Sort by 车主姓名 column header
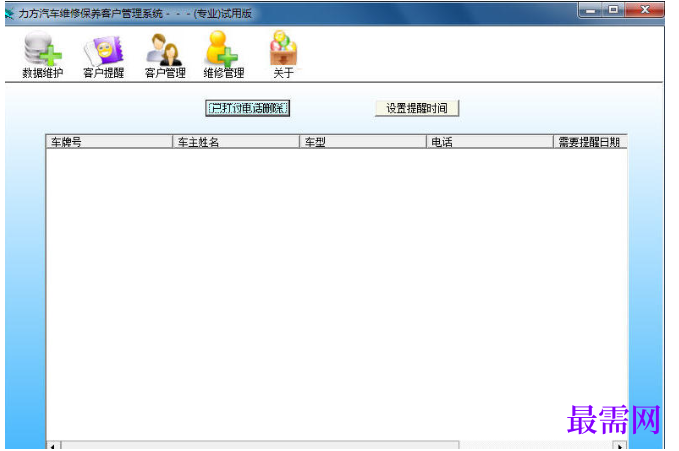This screenshot has height=451, width=679. pos(236,142)
